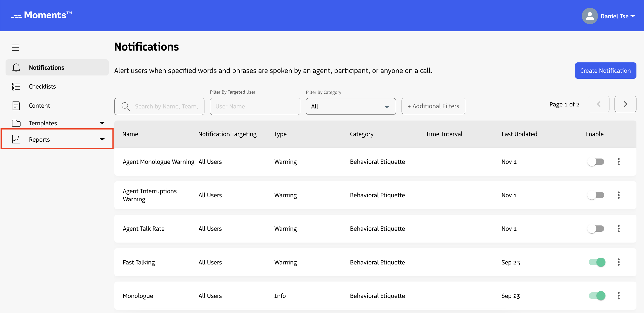Enable the Agent Interruptions Warning toggle
Viewport: 644px width, 313px height.
click(x=596, y=195)
